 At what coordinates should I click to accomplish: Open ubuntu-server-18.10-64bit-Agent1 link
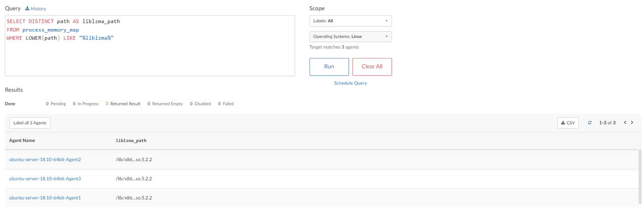(45, 198)
